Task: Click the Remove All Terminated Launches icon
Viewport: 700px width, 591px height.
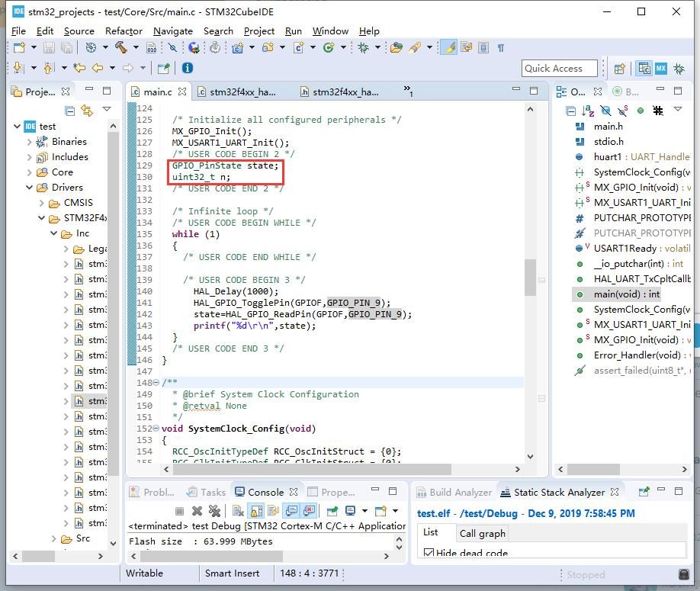Action: (215, 511)
